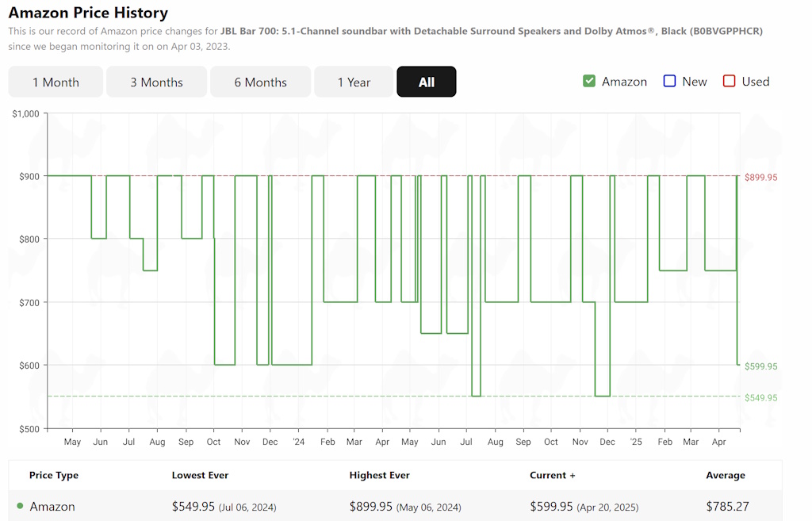
Task: Click the $900 y-axis label
Action: (x=29, y=177)
